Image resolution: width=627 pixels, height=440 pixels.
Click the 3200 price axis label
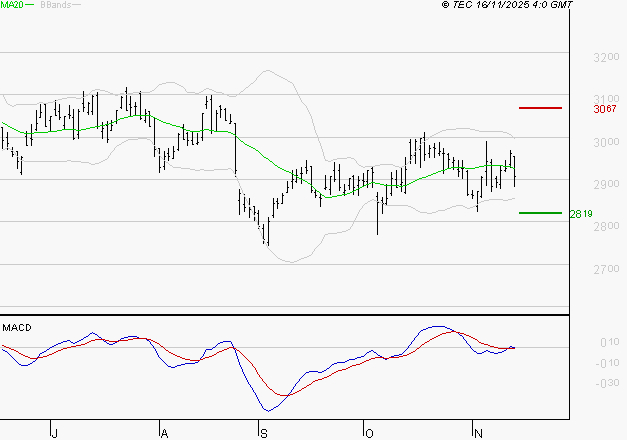pos(606,57)
